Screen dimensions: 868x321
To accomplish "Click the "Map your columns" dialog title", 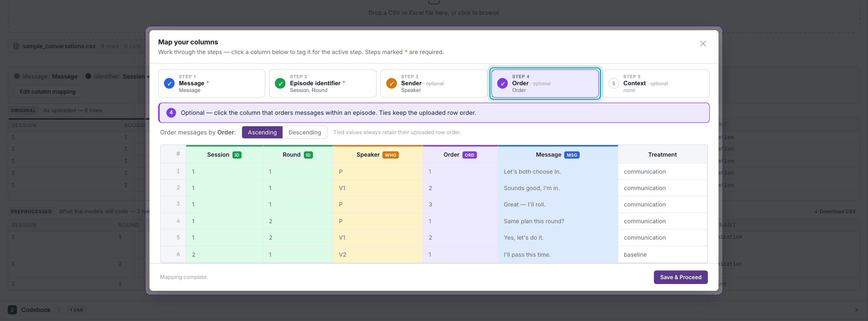I will [x=188, y=42].
